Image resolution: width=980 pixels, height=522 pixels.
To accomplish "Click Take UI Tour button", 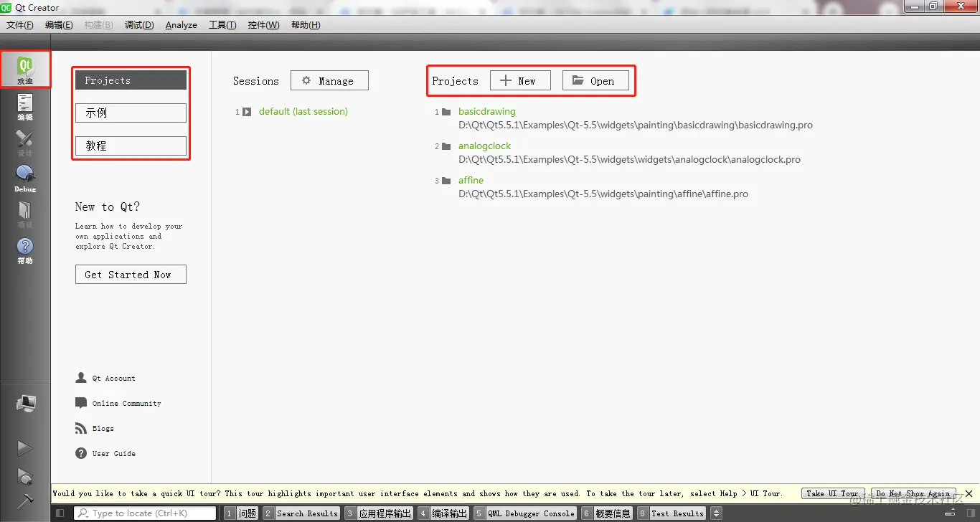I will [832, 493].
